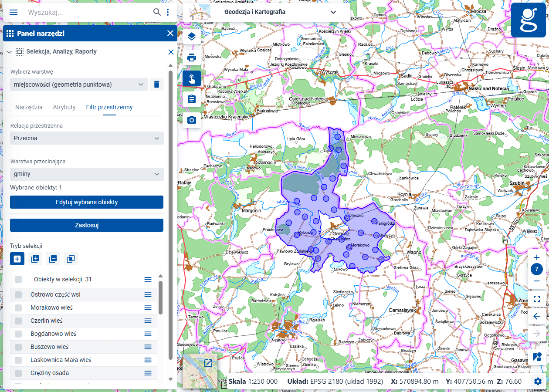Viewport: 549px width, 392px height.
Task: Click the camera screenshot icon
Action: pos(191,120)
